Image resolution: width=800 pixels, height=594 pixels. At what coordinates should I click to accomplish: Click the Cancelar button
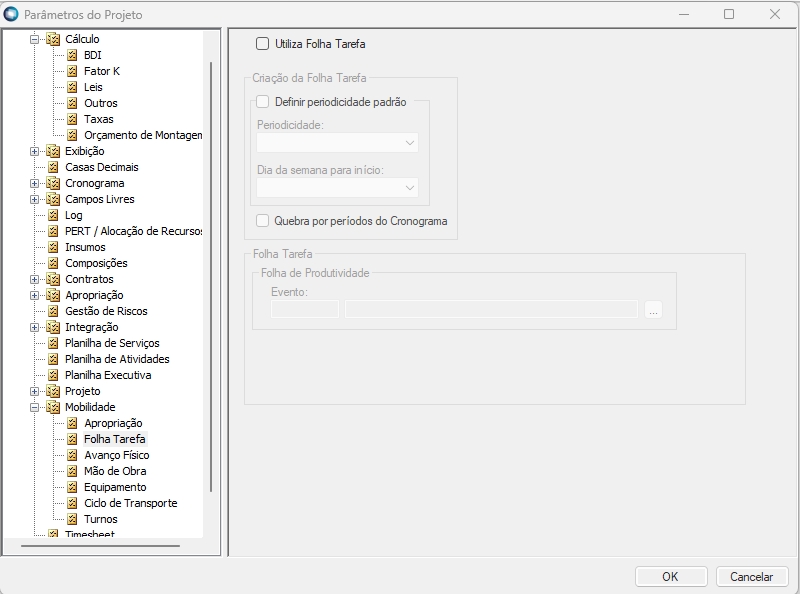752,577
